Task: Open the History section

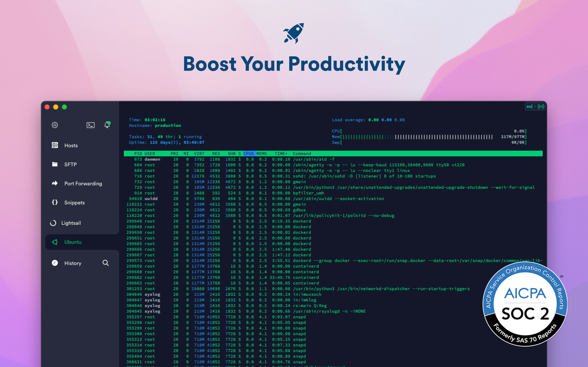Action: coord(72,263)
